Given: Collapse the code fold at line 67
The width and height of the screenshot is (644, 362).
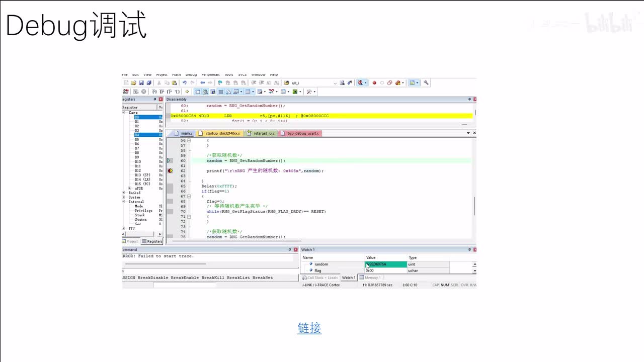Looking at the screenshot, I should (x=189, y=196).
